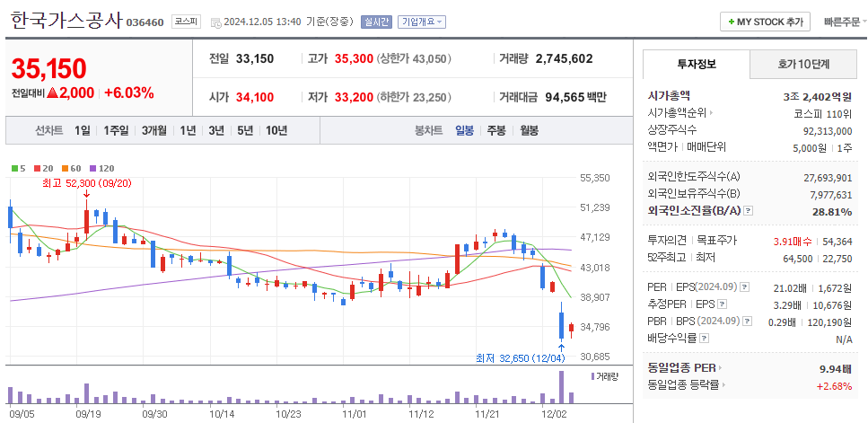Click the 상한가 43,050 text
The width and height of the screenshot is (868, 423).
click(x=414, y=58)
